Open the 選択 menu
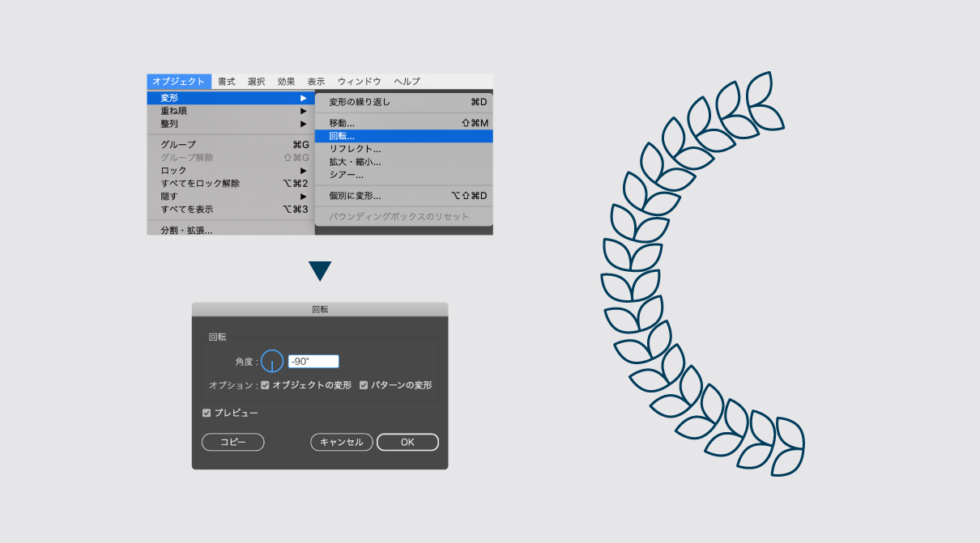This screenshot has width=980, height=543. [257, 82]
